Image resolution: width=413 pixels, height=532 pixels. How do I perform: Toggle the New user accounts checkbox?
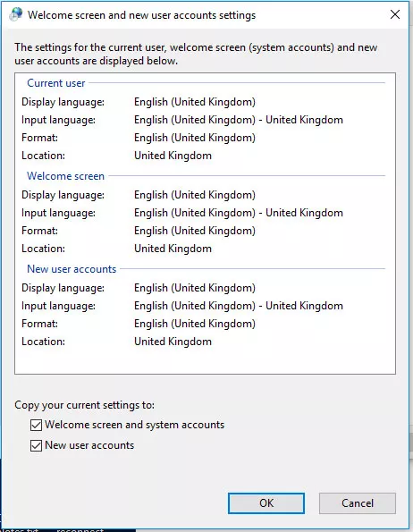click(36, 445)
